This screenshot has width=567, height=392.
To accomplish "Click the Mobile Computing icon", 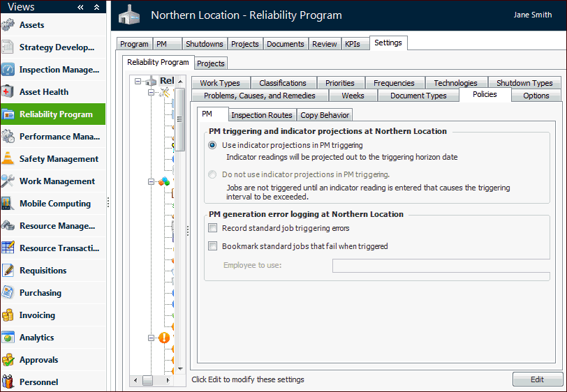I will pyautogui.click(x=8, y=204).
